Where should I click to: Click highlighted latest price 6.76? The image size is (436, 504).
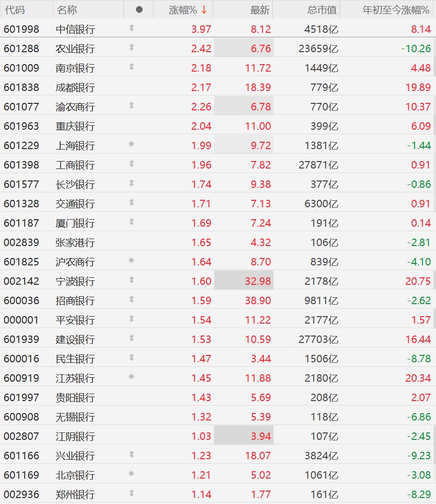click(x=261, y=49)
